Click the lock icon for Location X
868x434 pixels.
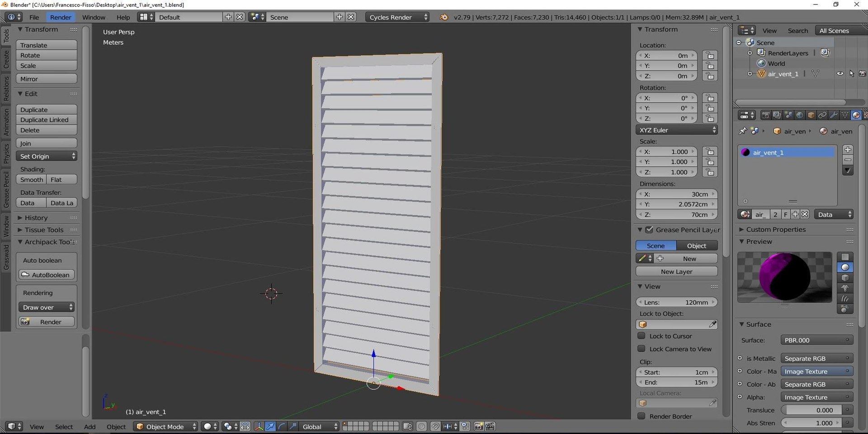[x=710, y=56]
